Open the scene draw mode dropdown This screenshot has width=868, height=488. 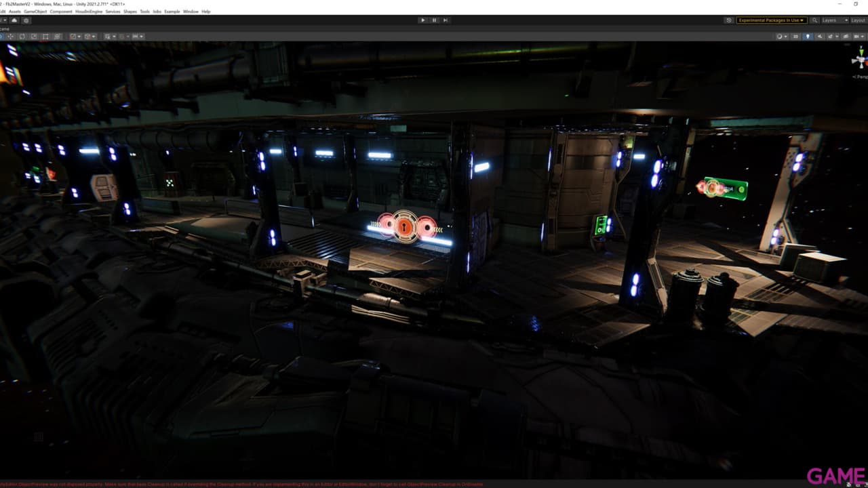click(781, 37)
